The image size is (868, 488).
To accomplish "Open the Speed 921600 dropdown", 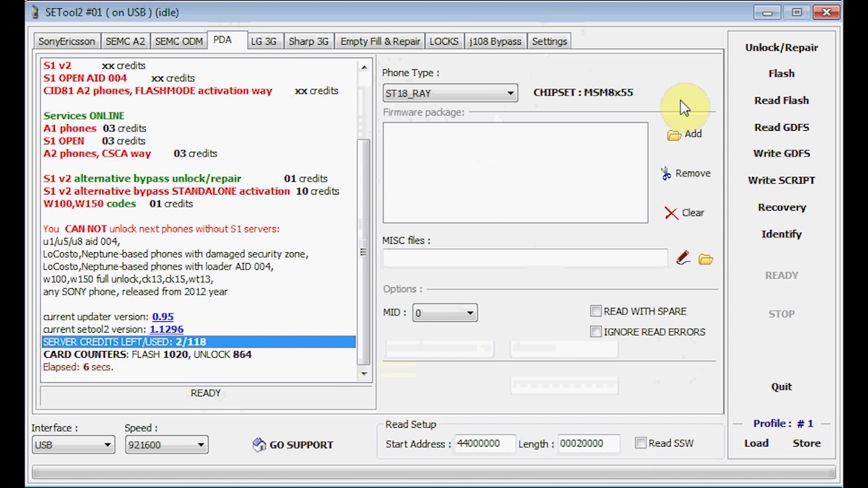I will tap(166, 445).
